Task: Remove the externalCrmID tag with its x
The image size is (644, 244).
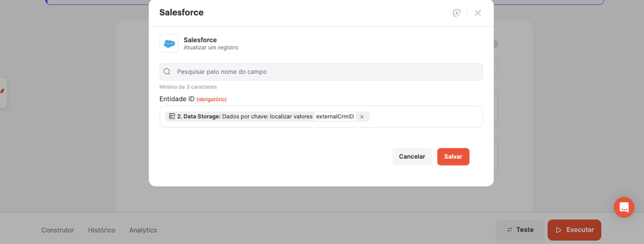Action: tap(362, 116)
